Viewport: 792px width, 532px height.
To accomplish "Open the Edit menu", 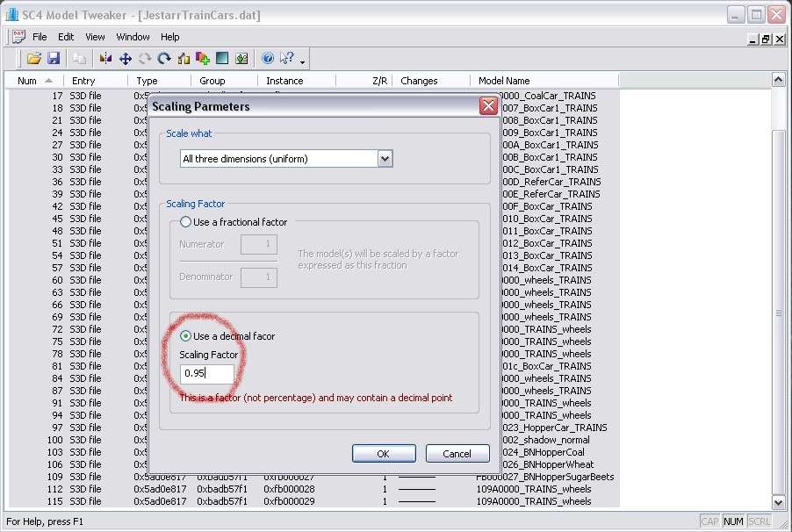I will click(x=66, y=37).
